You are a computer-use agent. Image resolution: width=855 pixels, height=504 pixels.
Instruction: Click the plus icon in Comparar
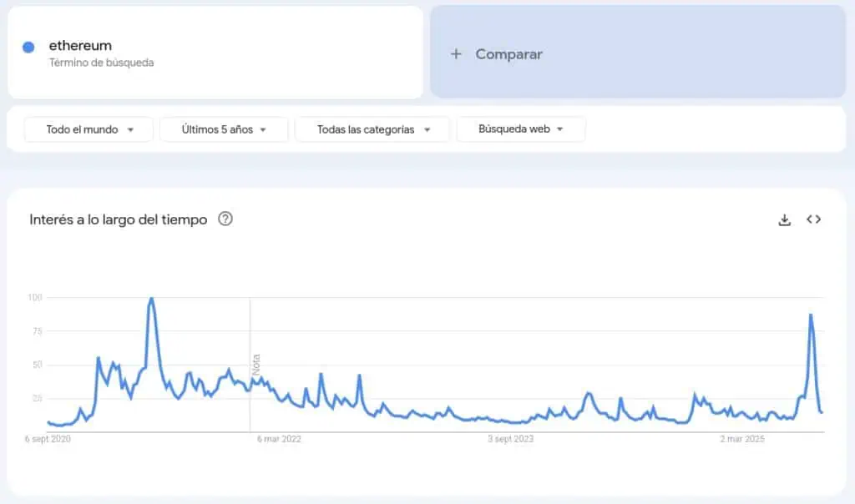(x=456, y=54)
